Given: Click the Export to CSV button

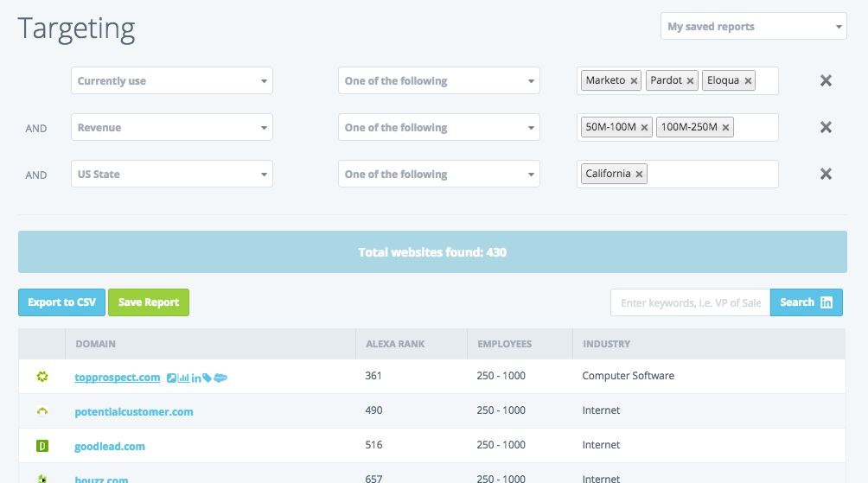Looking at the screenshot, I should tap(61, 302).
